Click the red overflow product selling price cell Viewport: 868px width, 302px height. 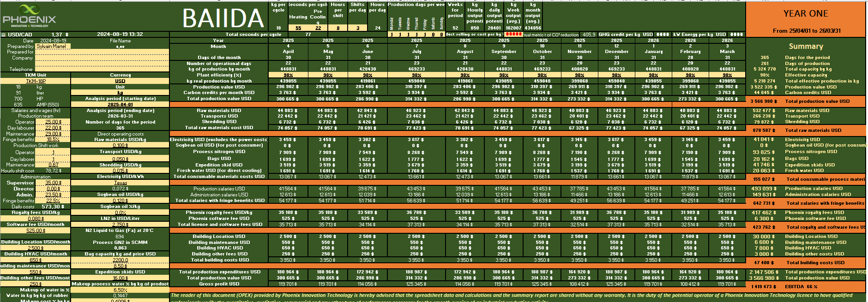513,35
